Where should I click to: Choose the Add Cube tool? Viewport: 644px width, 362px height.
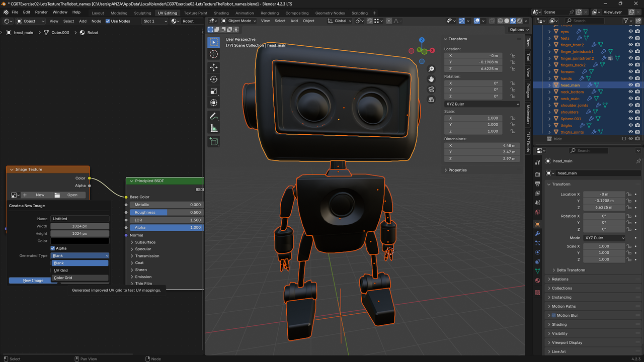(x=214, y=142)
